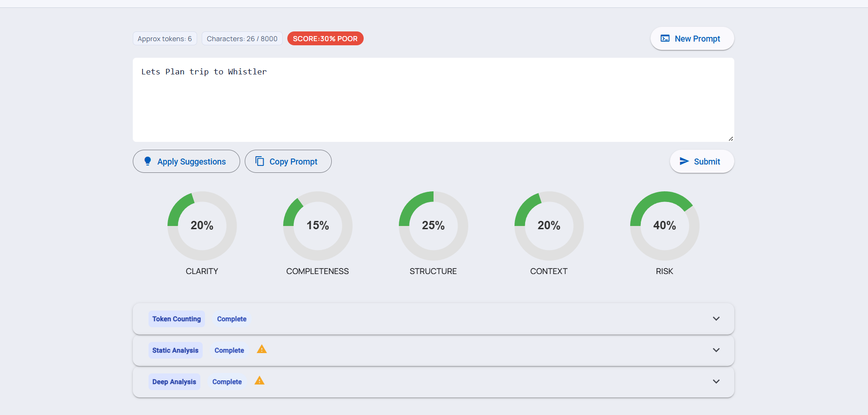Click the Submit button text
This screenshot has width=868, height=415.
click(x=707, y=162)
